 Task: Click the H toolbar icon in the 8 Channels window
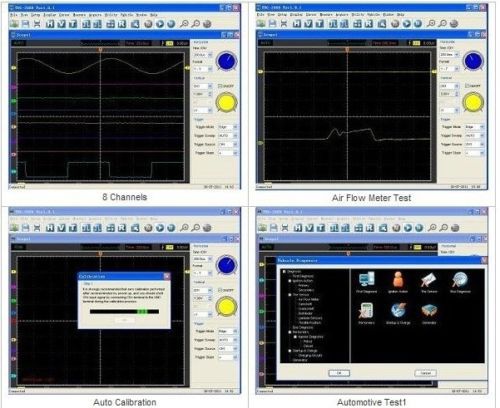coord(50,24)
